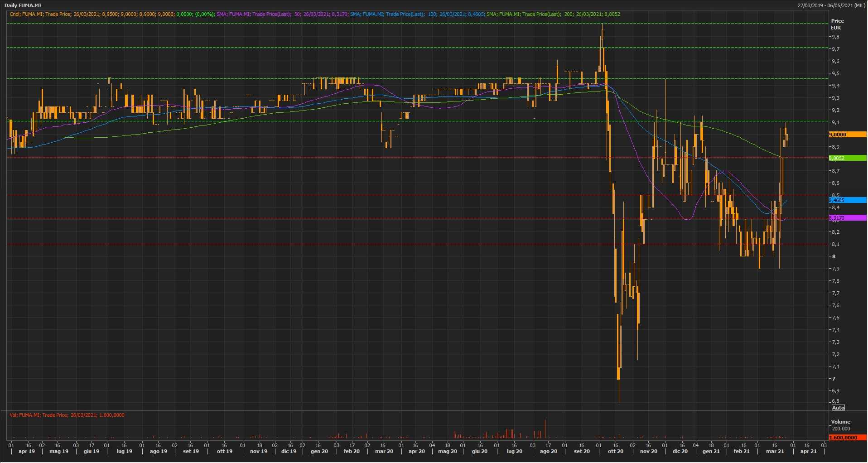This screenshot has height=463, width=868.
Task: Select the blue 8,4605 SMA 100 tag
Action: point(847,200)
